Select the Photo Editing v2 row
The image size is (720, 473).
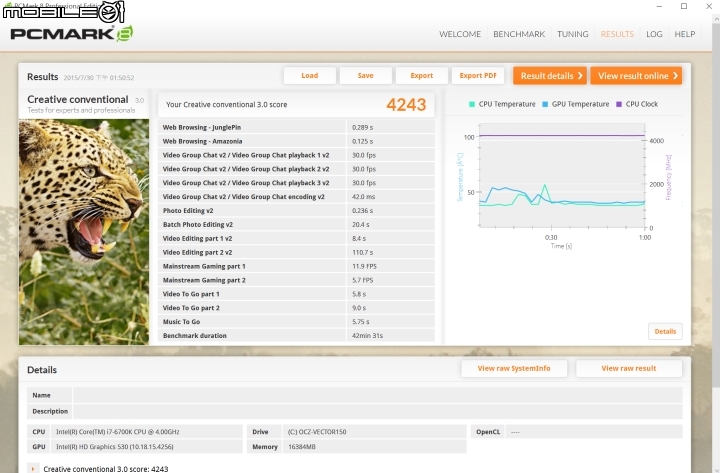coord(296,210)
